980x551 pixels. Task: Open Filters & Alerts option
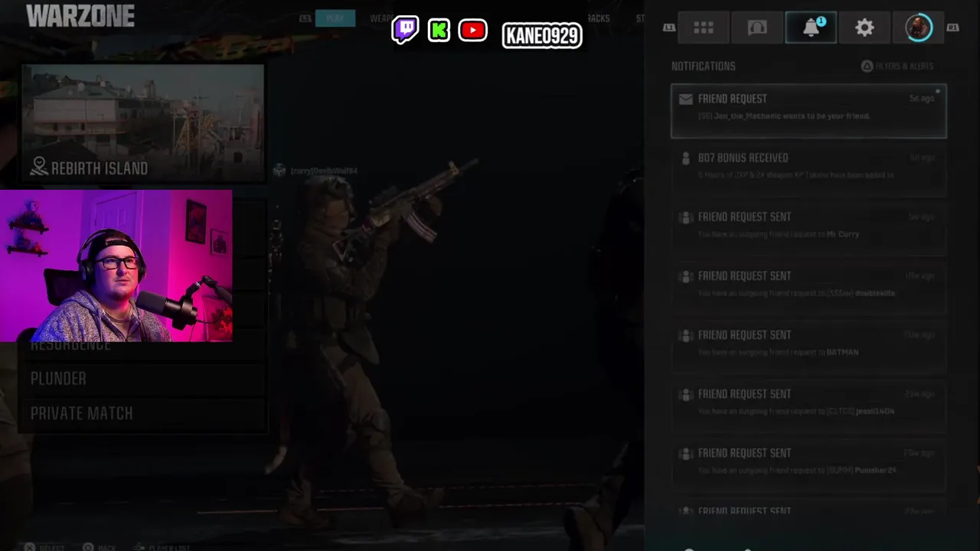click(897, 67)
